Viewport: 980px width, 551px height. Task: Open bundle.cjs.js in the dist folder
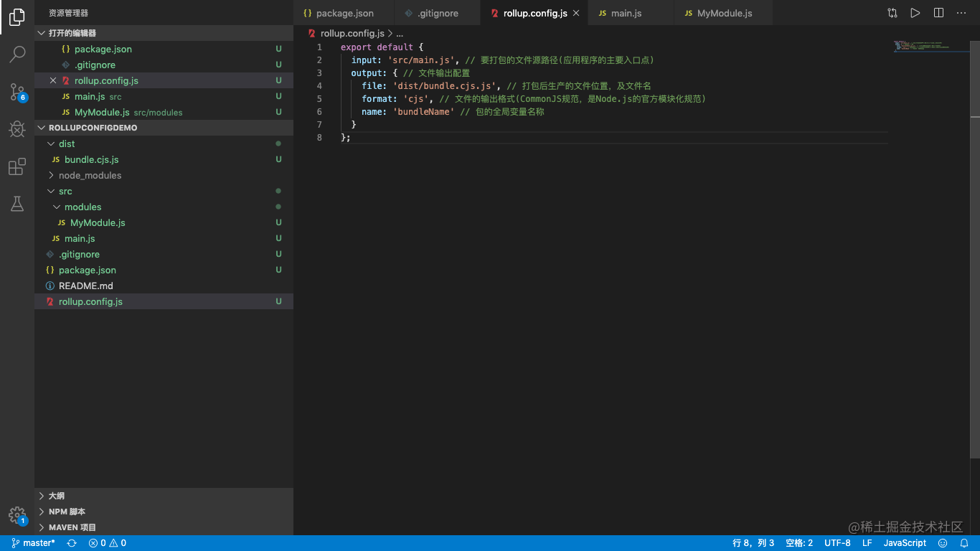(x=164, y=159)
